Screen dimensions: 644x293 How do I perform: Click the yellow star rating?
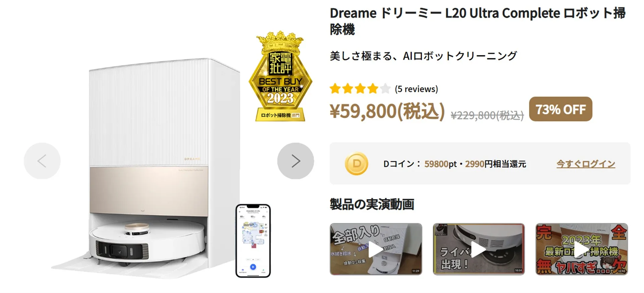[x=360, y=89]
